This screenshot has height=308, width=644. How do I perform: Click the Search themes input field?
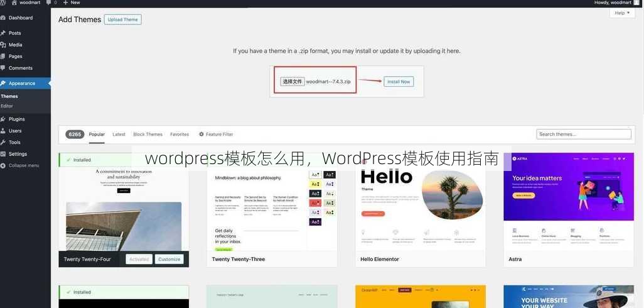(584, 134)
